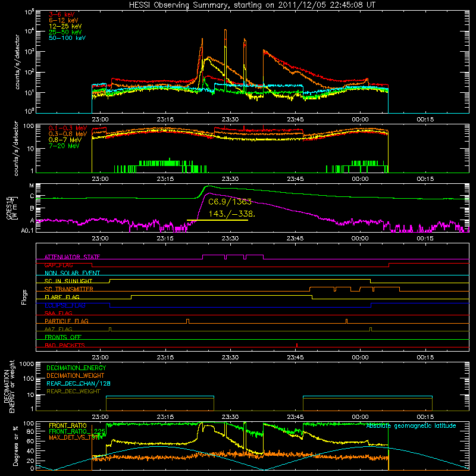Select the olive FLAG label above FRONTS_OFF
This screenshot has width=476, height=476.
coord(58,329)
